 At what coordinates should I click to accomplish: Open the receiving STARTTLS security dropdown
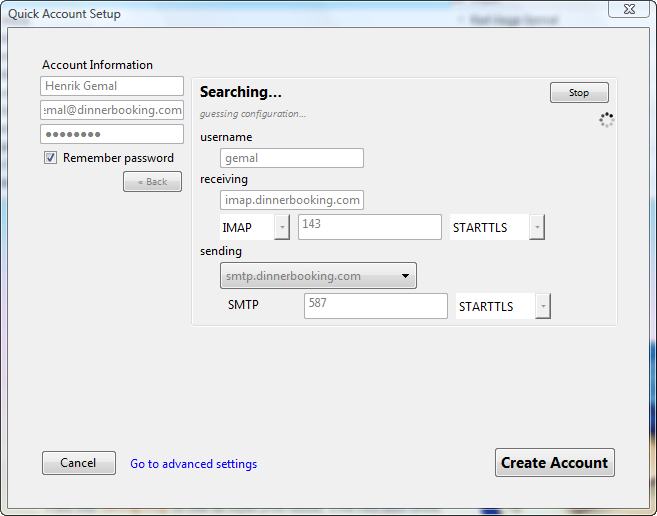pyautogui.click(x=497, y=227)
